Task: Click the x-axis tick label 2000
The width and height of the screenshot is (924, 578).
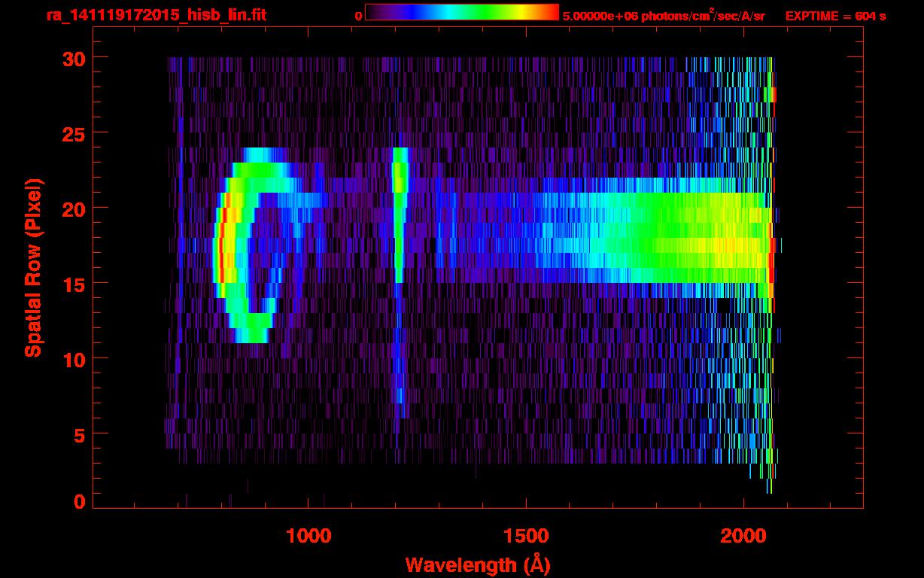Action: [743, 536]
